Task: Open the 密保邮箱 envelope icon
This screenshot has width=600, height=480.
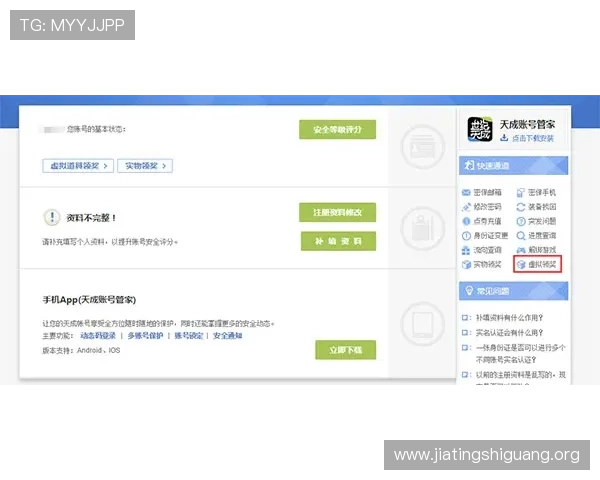Action: (x=466, y=193)
